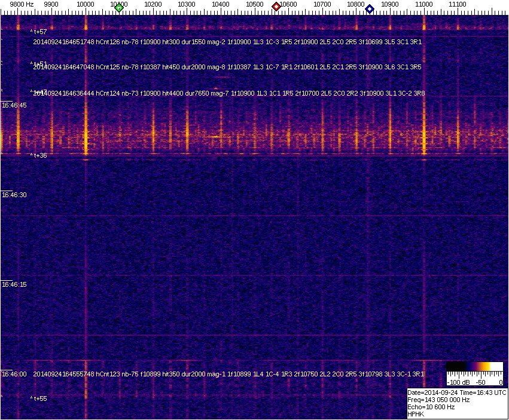Screen dimensions: 509x420
Task: Select the t+36 event marker
Action: tap(39, 155)
